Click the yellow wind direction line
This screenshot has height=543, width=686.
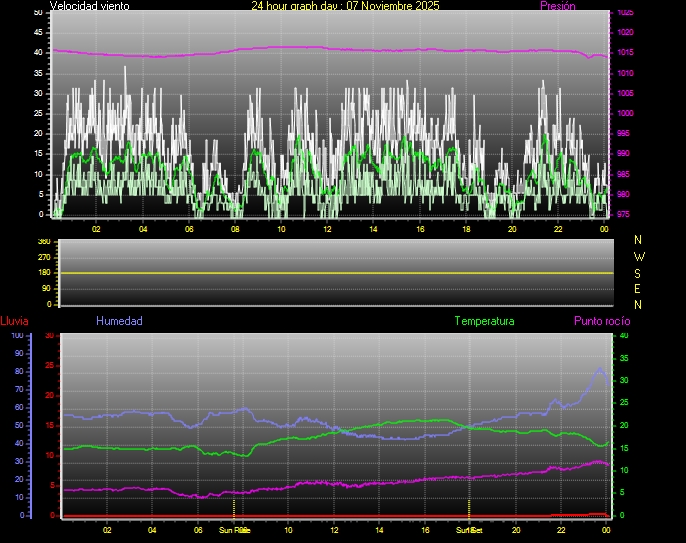330,273
